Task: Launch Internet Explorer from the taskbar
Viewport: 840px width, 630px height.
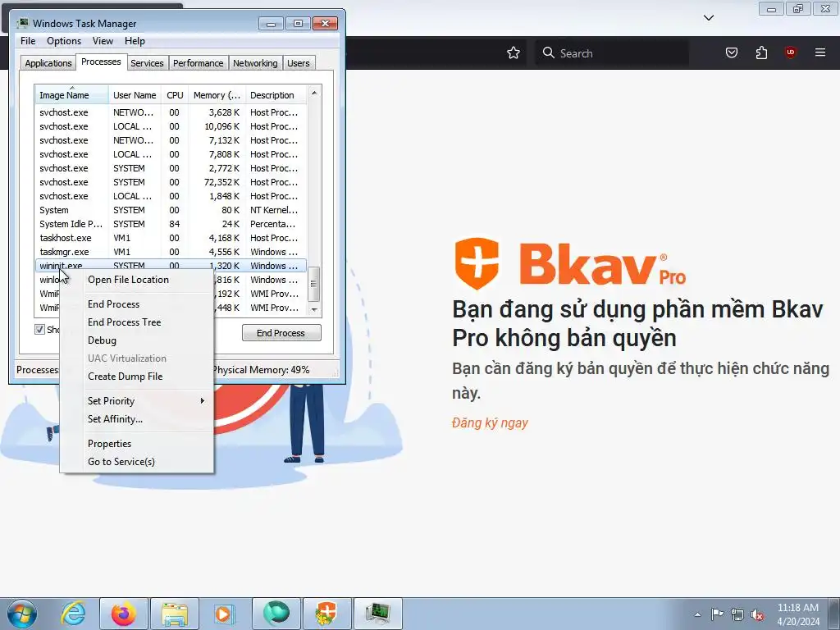Action: coord(73,614)
